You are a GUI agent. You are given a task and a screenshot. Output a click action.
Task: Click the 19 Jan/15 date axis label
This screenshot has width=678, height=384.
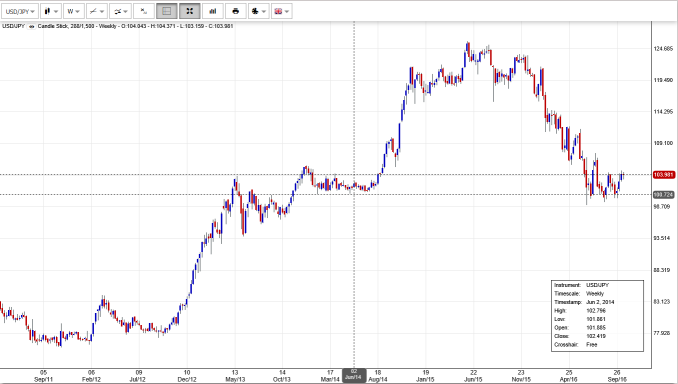tap(425, 376)
